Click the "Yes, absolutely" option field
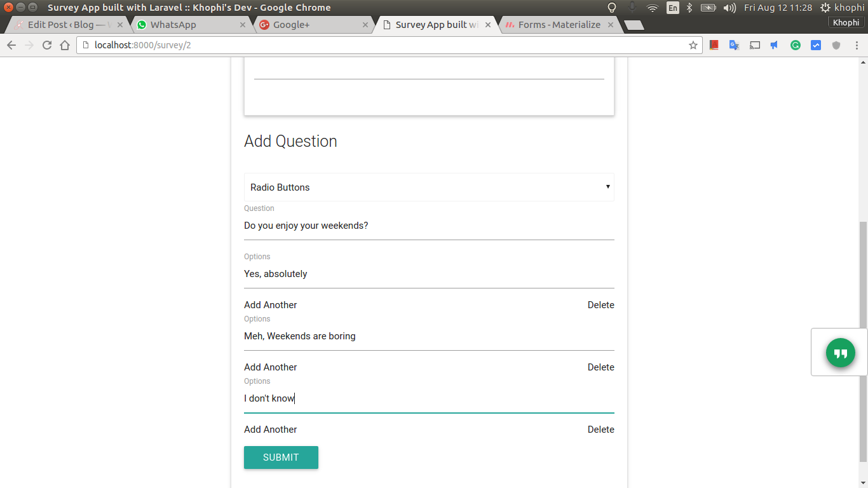 tap(429, 274)
